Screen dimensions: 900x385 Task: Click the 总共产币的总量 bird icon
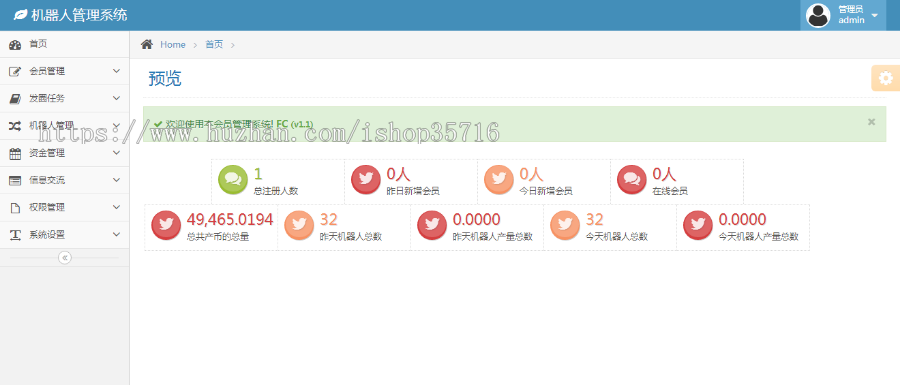click(166, 225)
